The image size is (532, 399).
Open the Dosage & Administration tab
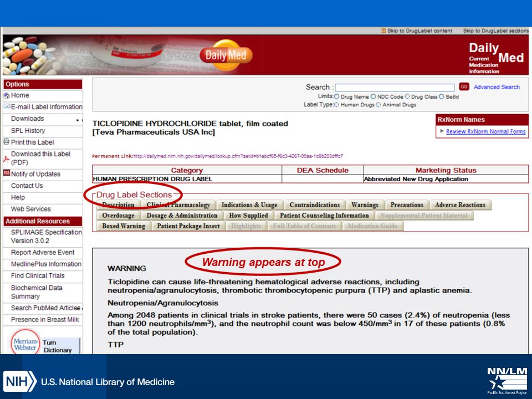tap(182, 216)
